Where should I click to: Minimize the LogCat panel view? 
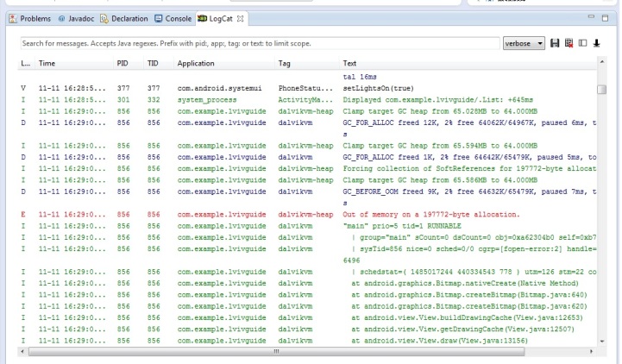591,16
